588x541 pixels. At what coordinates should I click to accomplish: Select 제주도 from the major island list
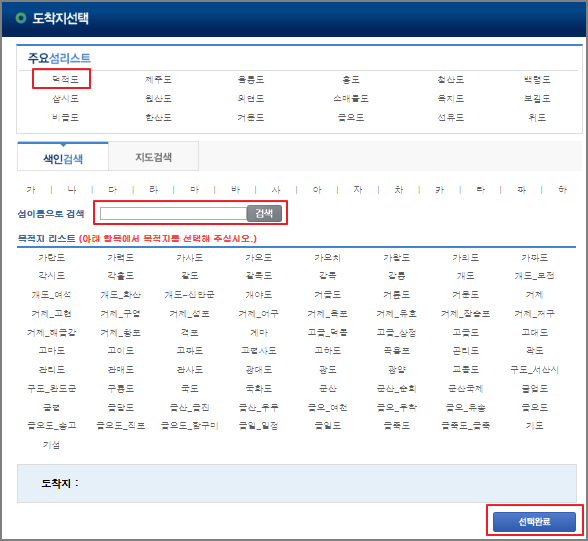(158, 79)
